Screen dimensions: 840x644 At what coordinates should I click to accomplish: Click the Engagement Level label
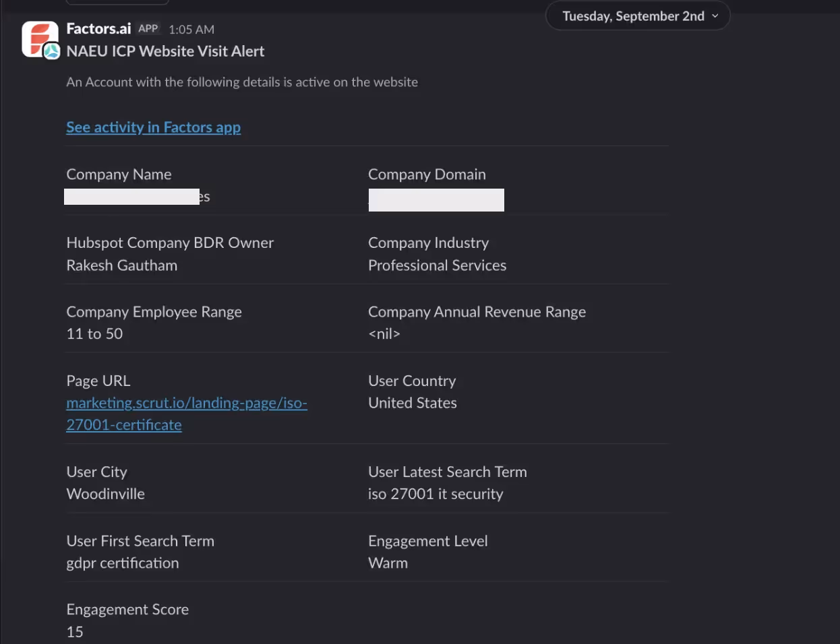coord(428,541)
